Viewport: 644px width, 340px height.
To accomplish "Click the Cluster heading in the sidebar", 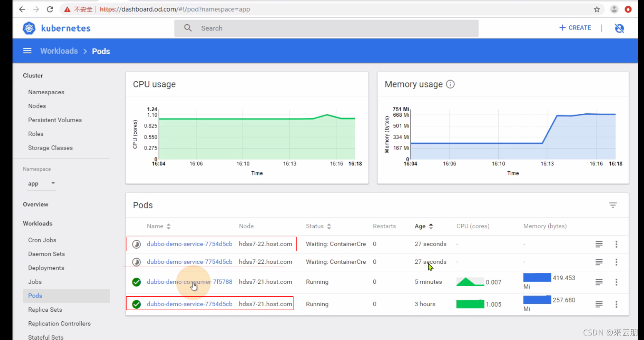I will 33,75.
